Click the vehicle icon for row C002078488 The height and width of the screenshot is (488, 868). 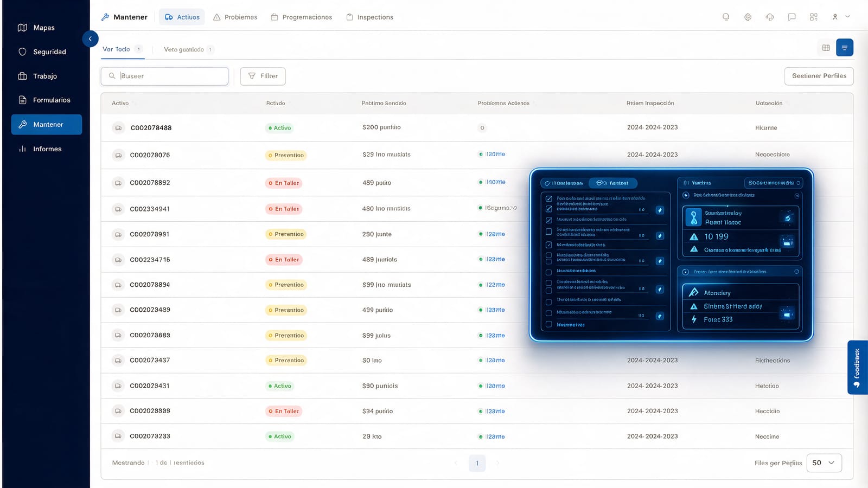(x=118, y=128)
